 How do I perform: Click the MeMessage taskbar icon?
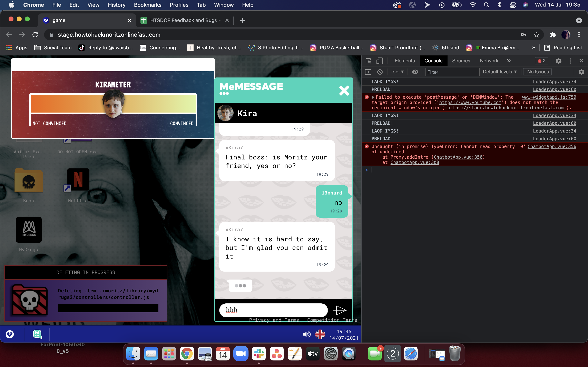(37, 334)
